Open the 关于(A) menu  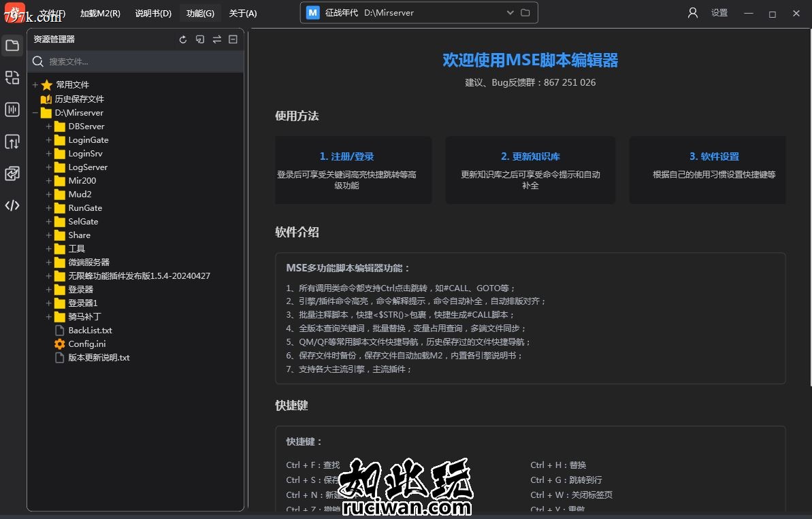[x=243, y=13]
